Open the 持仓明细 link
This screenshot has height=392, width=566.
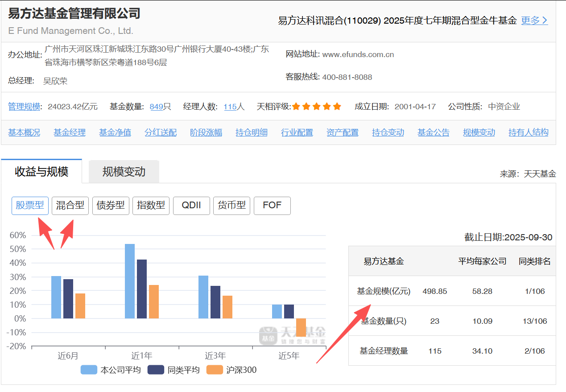tap(252, 132)
